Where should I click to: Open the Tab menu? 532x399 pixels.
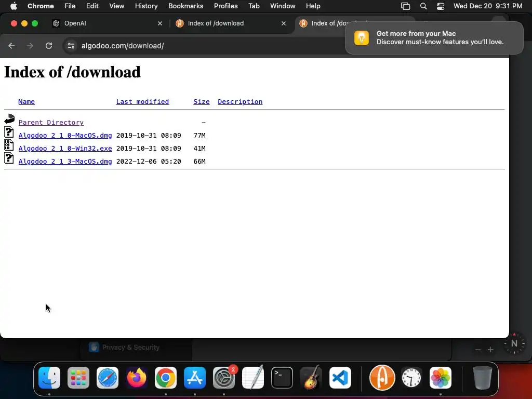(254, 6)
